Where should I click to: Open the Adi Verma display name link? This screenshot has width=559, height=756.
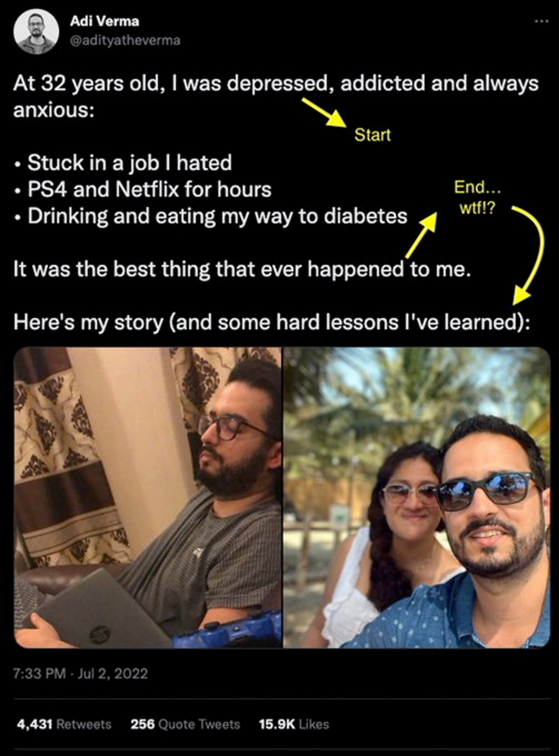tap(104, 21)
